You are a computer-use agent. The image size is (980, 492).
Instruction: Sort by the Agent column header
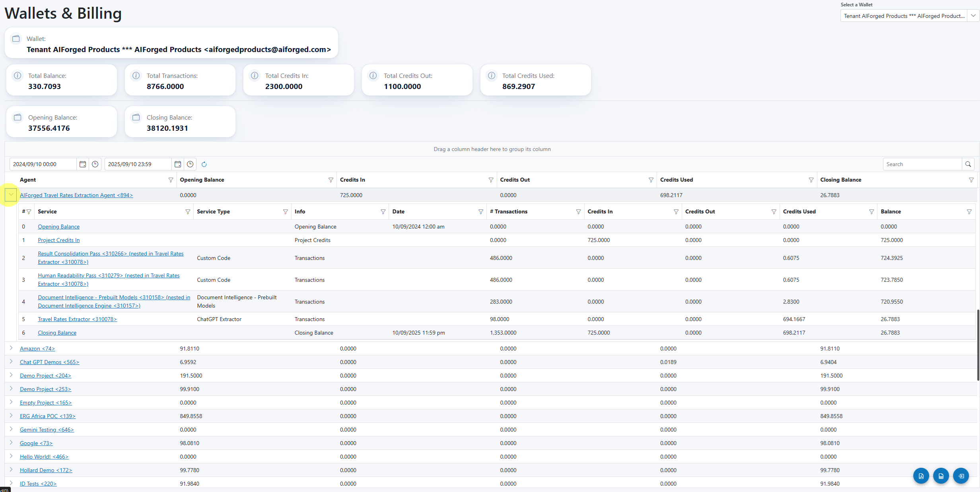28,180
